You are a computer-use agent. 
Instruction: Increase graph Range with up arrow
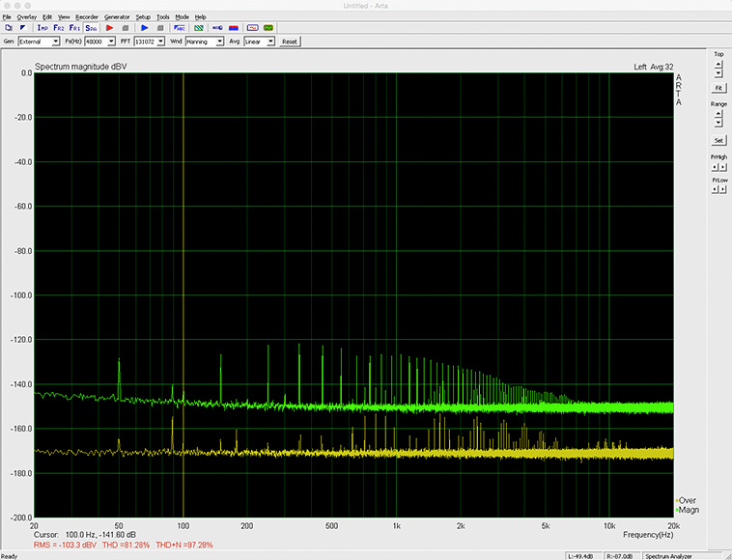click(x=718, y=113)
